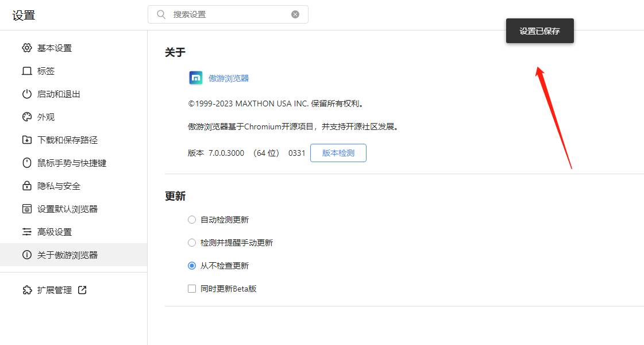
Task: Click the sliders icon beside 高级设置
Action: point(26,232)
